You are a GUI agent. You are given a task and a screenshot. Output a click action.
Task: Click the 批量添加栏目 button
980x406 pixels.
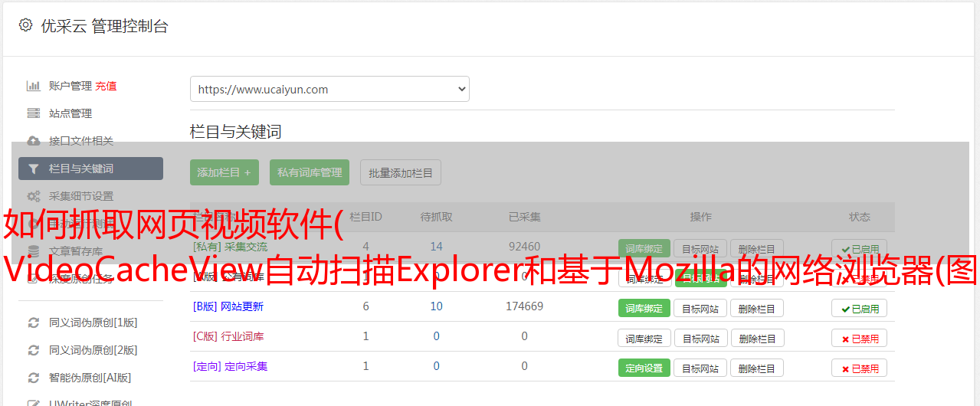[401, 172]
